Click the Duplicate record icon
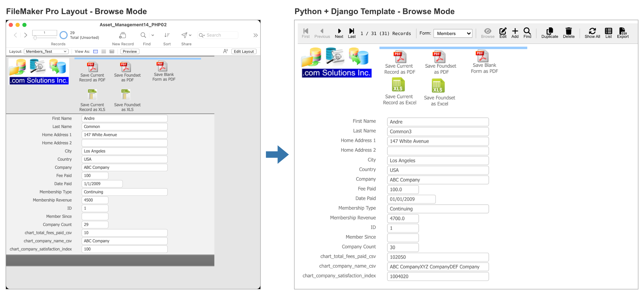644x295 pixels. pyautogui.click(x=550, y=31)
